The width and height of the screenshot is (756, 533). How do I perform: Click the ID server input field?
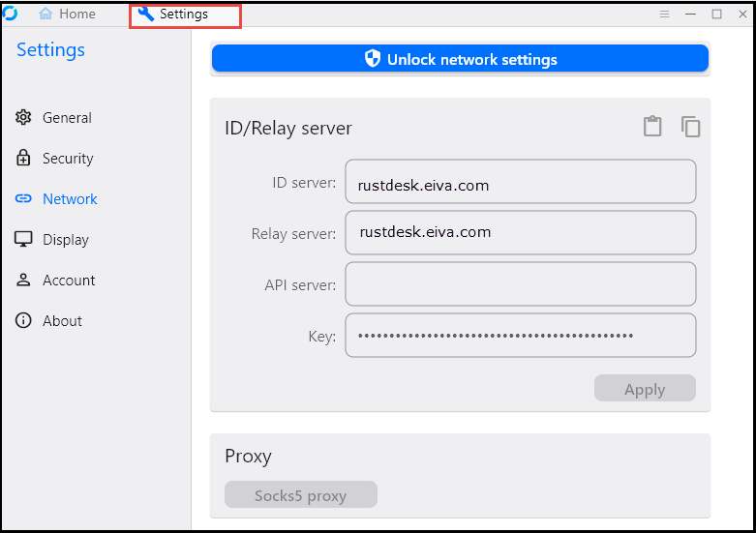[520, 182]
